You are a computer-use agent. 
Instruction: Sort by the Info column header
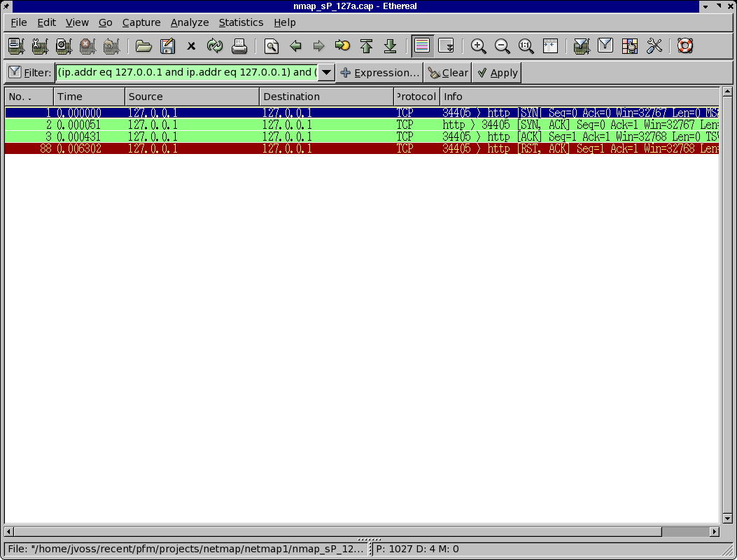point(580,97)
